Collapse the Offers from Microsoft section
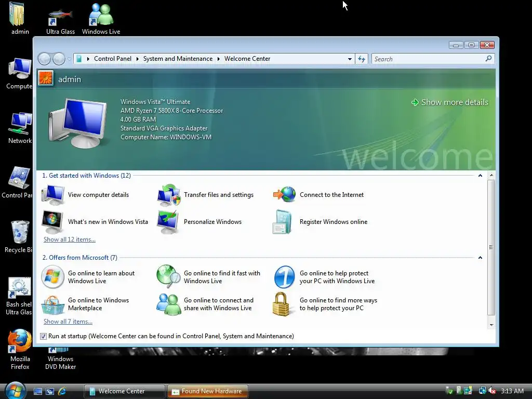This screenshot has height=399, width=532. click(480, 258)
